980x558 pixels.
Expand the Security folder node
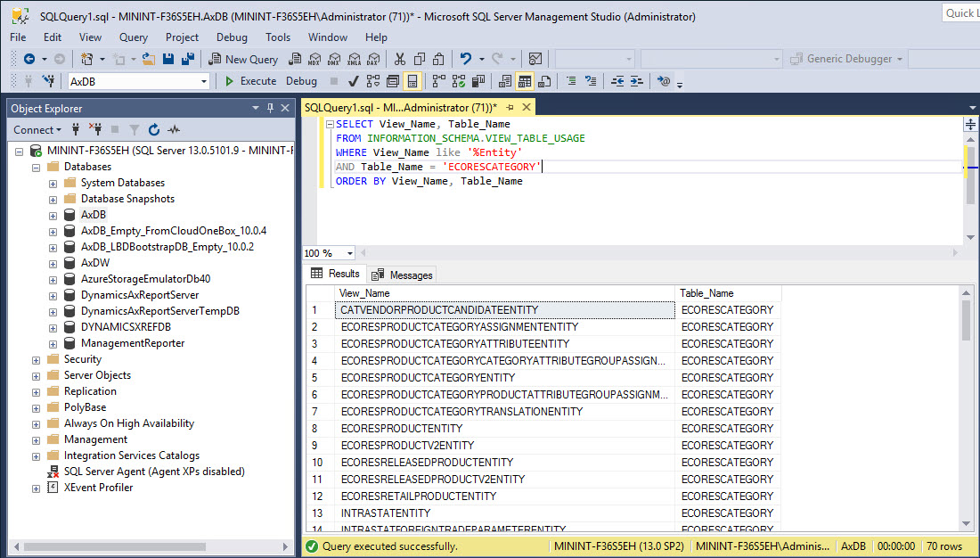pyautogui.click(x=37, y=360)
